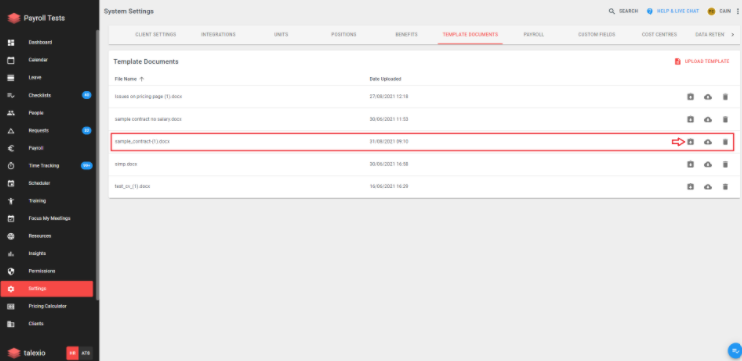Click date '16/06/2021 16:29'
Viewport: 742px width, 361px height.
[389, 186]
